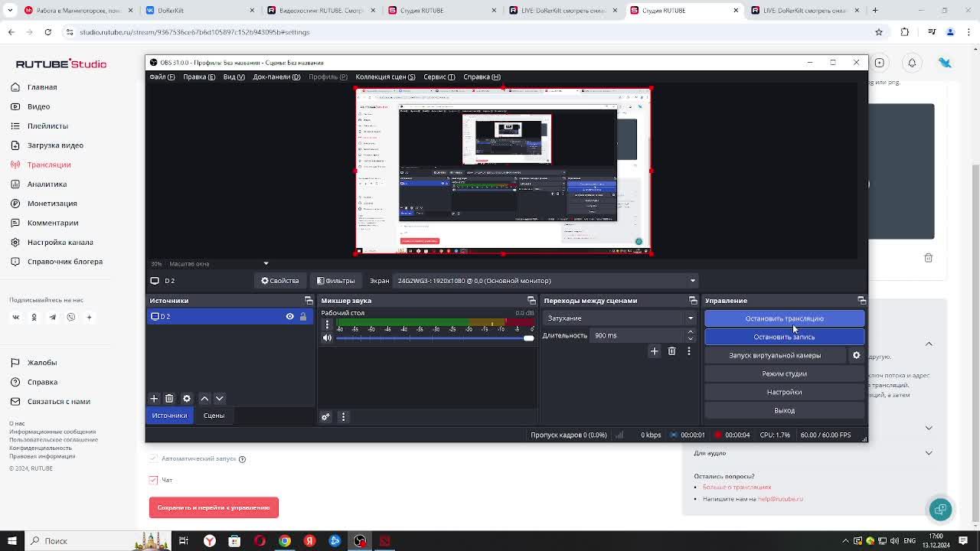Start the virtual camera (Запуск виртуальной камеры)

point(775,355)
